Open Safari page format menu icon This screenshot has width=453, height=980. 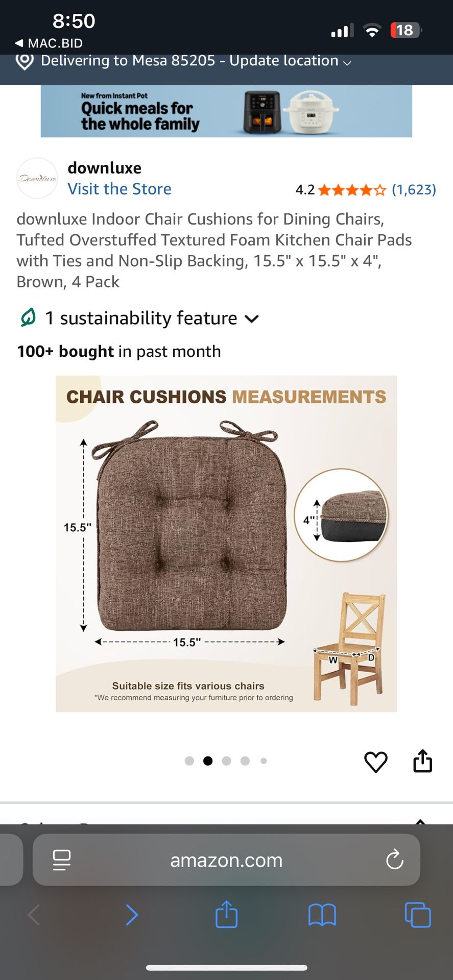[62, 860]
